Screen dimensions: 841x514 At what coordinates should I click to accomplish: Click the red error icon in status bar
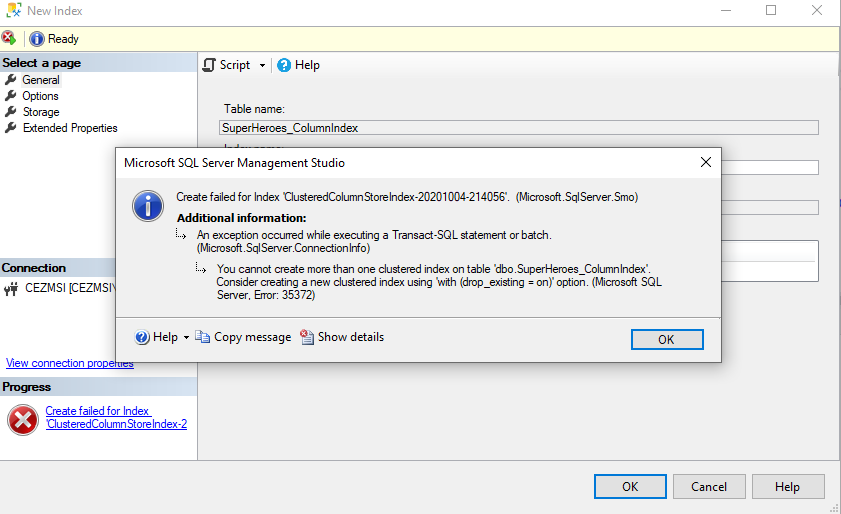coord(9,38)
